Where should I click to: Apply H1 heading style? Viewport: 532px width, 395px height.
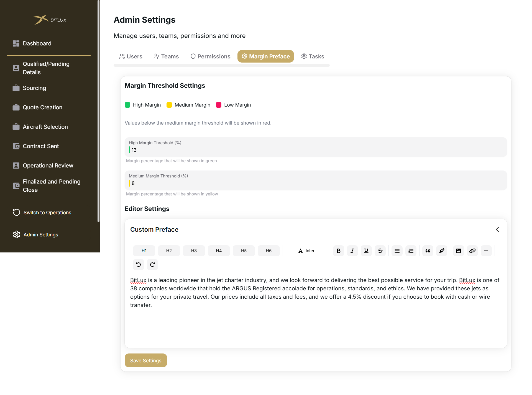click(x=144, y=251)
